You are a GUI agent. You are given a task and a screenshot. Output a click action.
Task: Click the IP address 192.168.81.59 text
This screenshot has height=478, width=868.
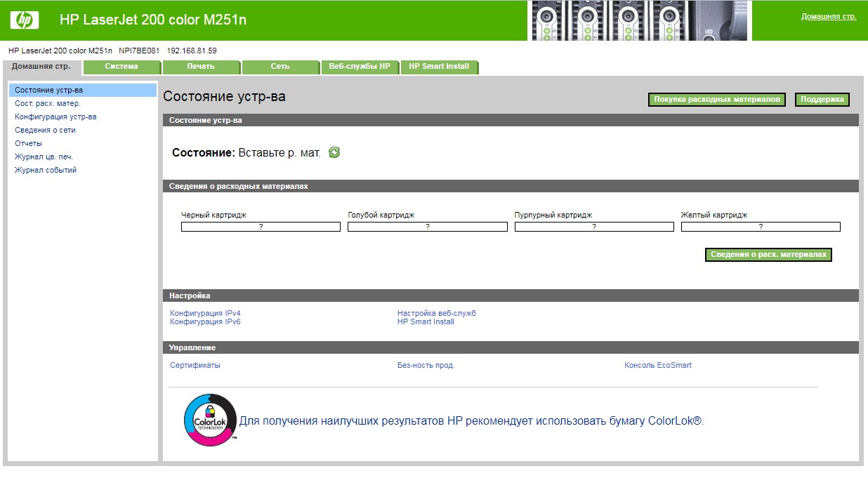point(192,51)
